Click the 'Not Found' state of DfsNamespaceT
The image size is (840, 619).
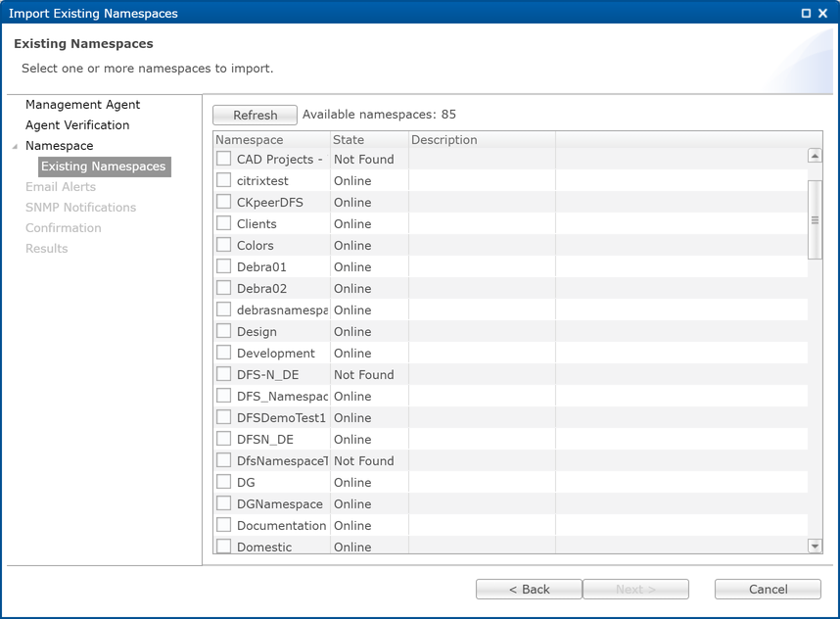coord(364,461)
